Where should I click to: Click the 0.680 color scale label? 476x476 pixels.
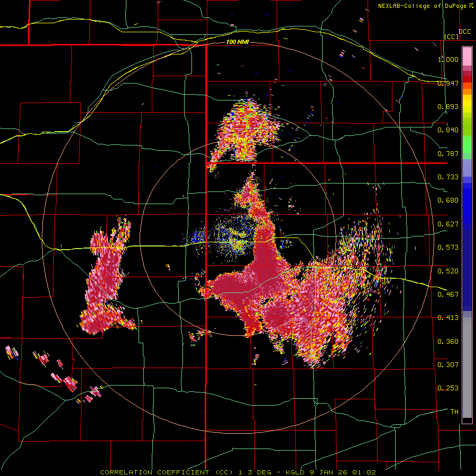(448, 200)
